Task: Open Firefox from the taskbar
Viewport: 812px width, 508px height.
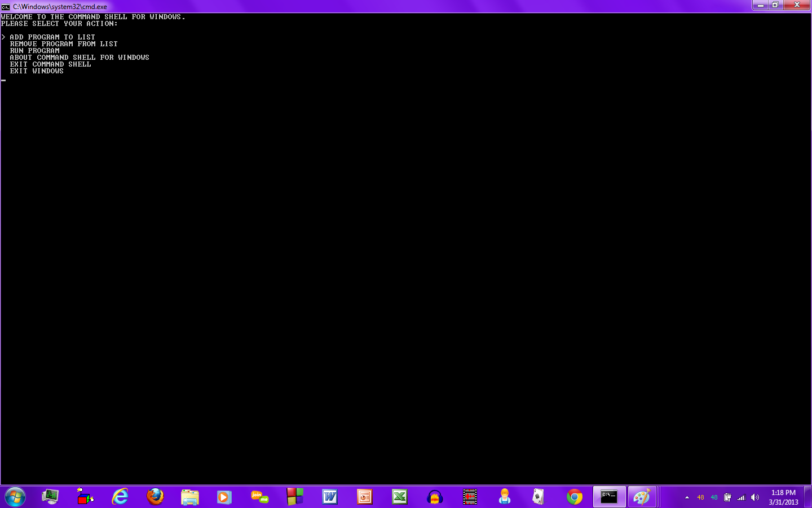Action: click(x=155, y=497)
